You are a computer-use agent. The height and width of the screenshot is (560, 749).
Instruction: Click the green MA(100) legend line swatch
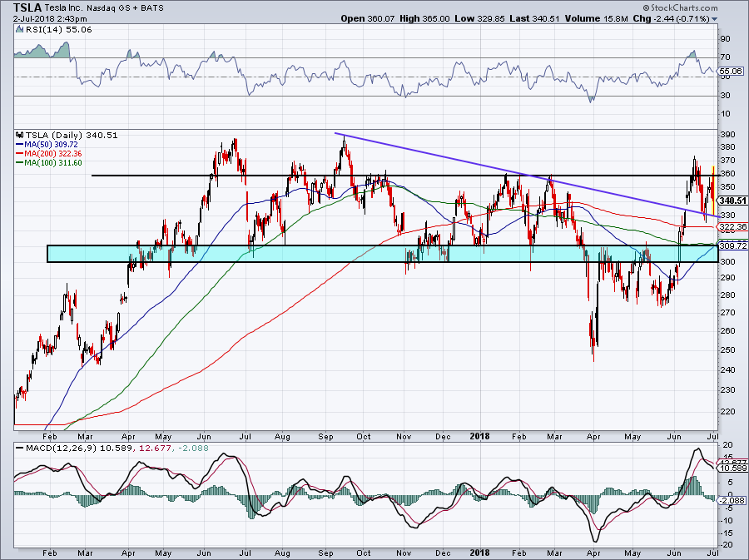[x=20, y=163]
